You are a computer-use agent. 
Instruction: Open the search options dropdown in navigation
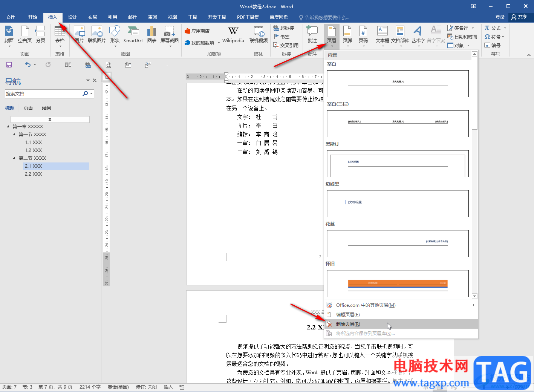[92, 93]
